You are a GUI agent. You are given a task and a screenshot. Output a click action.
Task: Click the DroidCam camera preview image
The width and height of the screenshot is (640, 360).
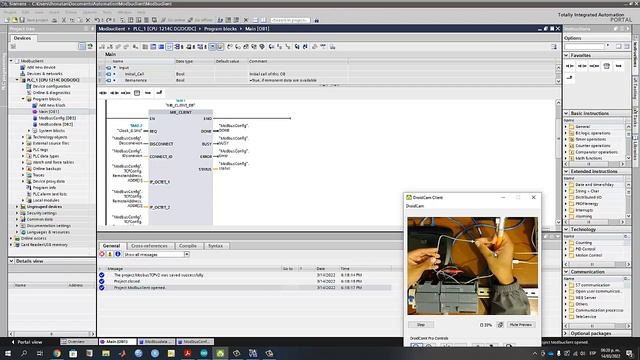pos(472,266)
